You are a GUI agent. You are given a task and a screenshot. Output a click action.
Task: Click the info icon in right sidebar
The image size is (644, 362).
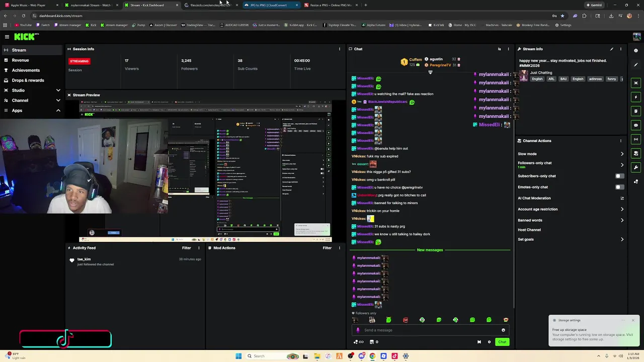636,51
